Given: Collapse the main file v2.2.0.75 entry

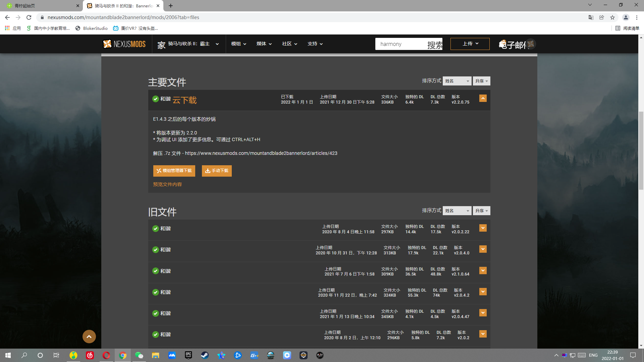Looking at the screenshot, I should point(483,98).
